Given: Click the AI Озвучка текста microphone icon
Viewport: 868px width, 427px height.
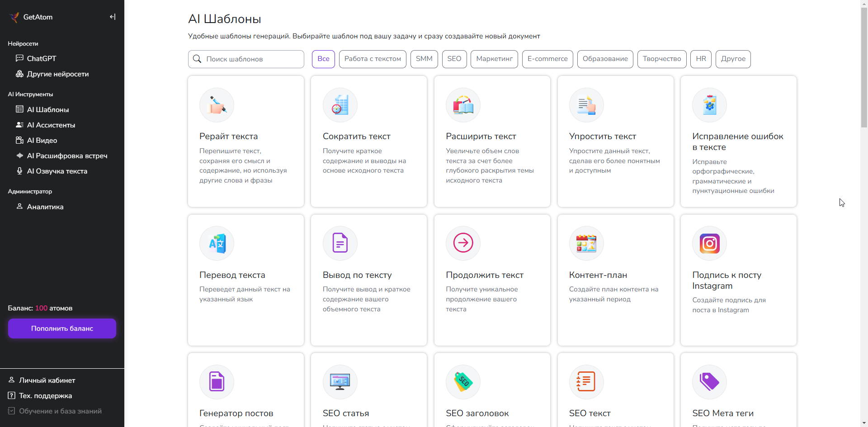Looking at the screenshot, I should pyautogui.click(x=19, y=171).
